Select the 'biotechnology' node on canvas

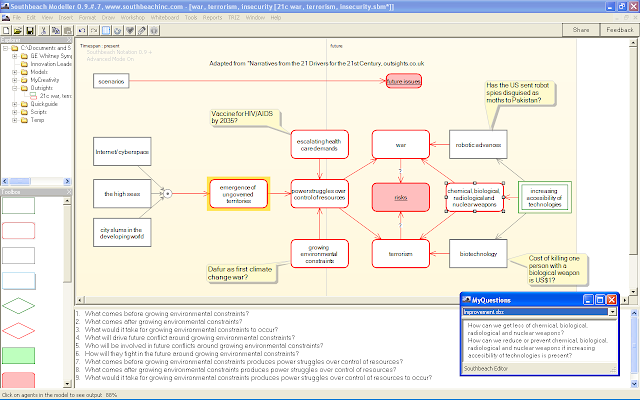pyautogui.click(x=478, y=253)
